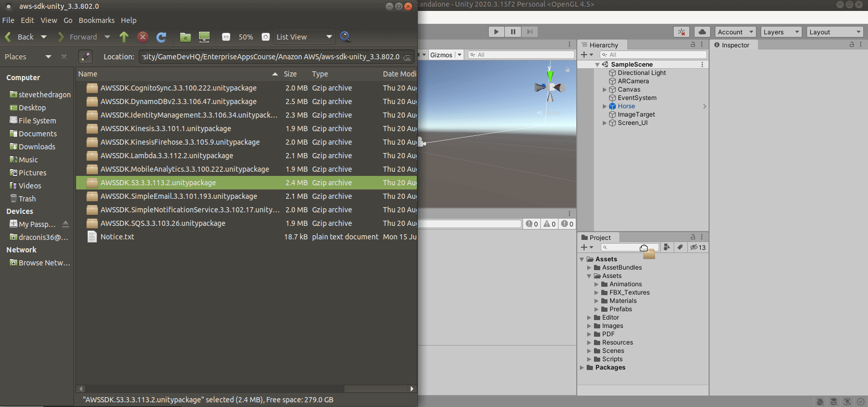Expand the Canvas object in Hierarchy
This screenshot has height=407, width=868.
(605, 90)
